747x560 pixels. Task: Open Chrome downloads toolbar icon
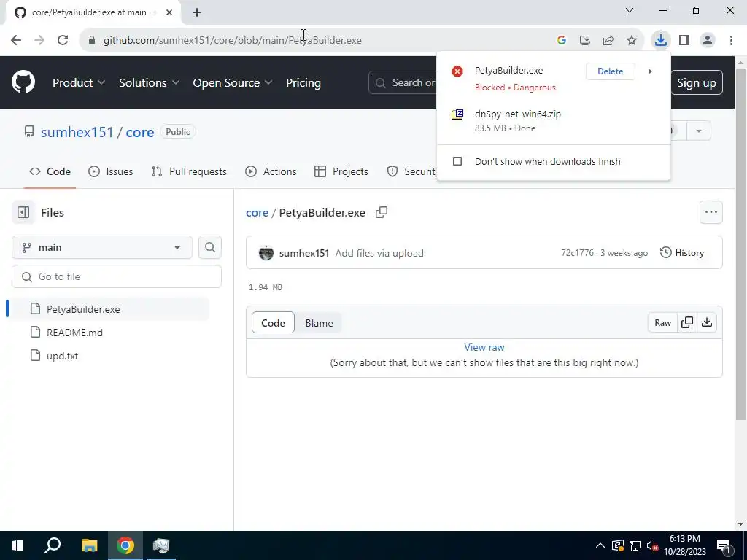click(x=661, y=40)
